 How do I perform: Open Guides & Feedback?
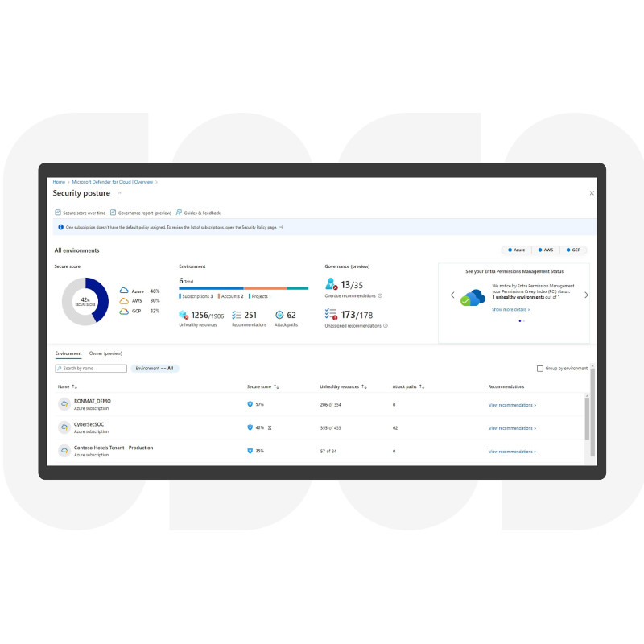pos(198,213)
